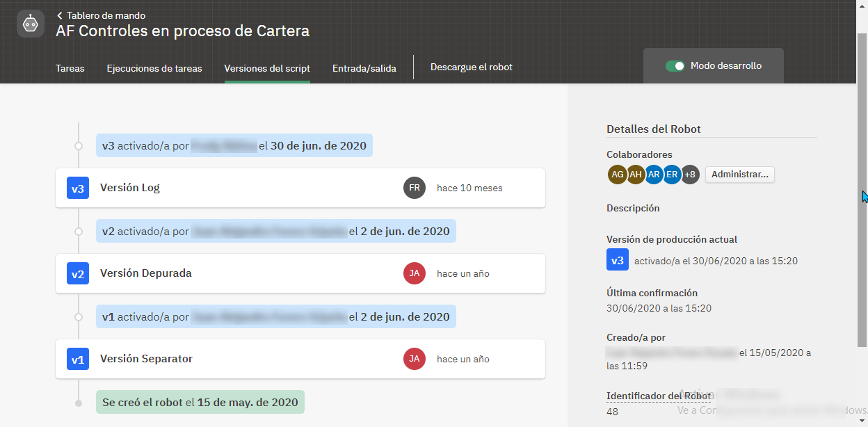Switch to Ejecuciones de tareas tab

(154, 68)
